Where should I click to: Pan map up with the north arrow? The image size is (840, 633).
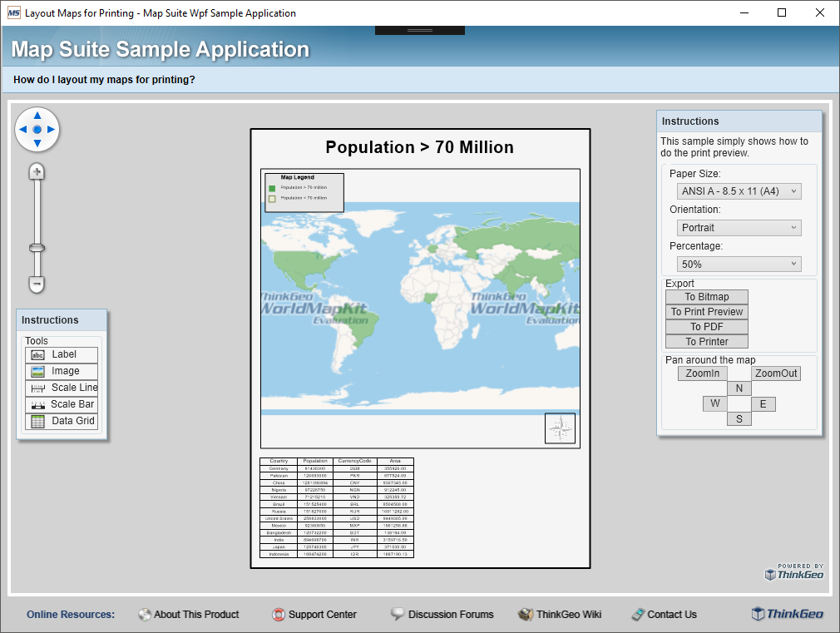37,116
